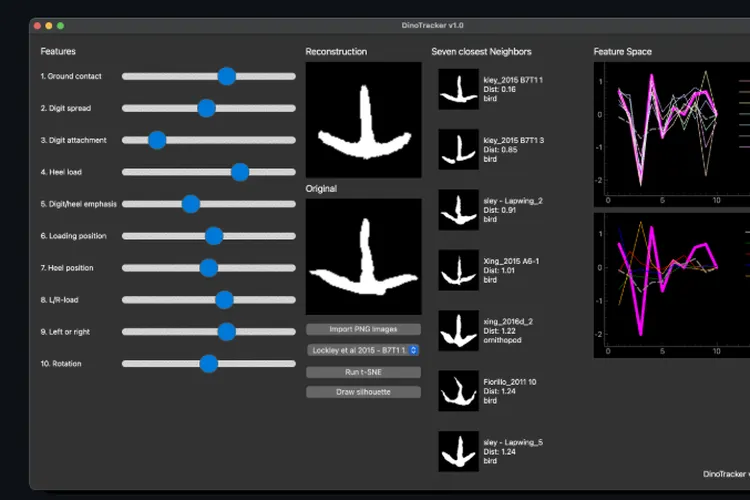Open the Lockley et al 2015 dropdown
750x500 pixels.
pos(363,350)
